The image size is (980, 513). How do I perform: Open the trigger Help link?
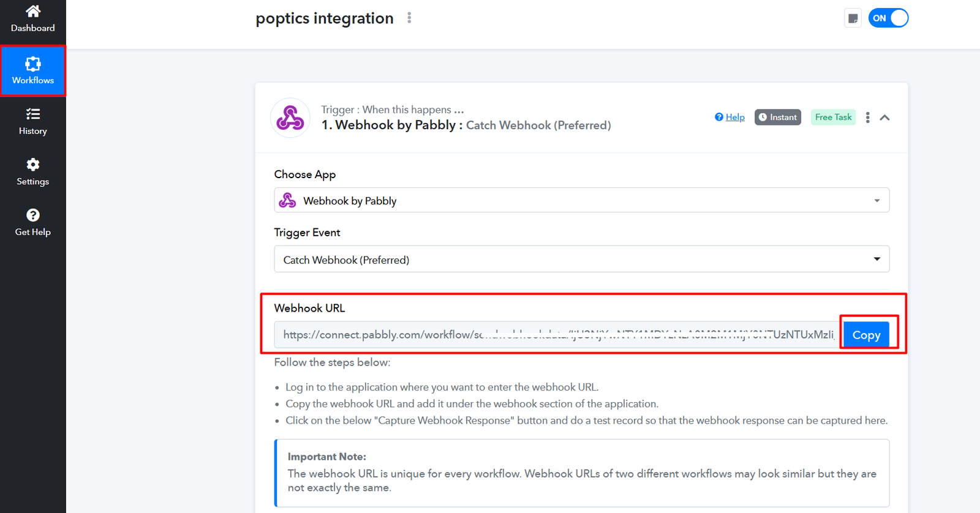point(734,117)
